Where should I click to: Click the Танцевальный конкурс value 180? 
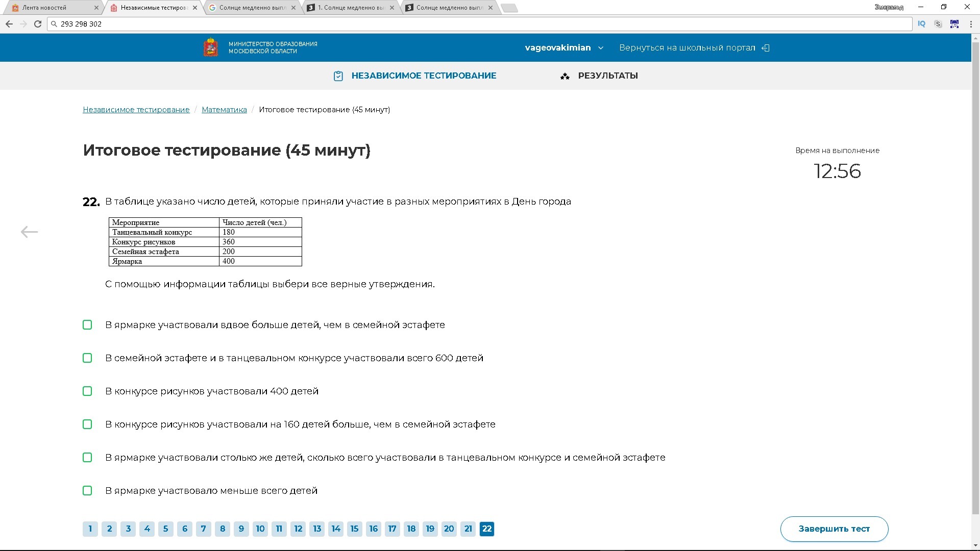pos(260,232)
